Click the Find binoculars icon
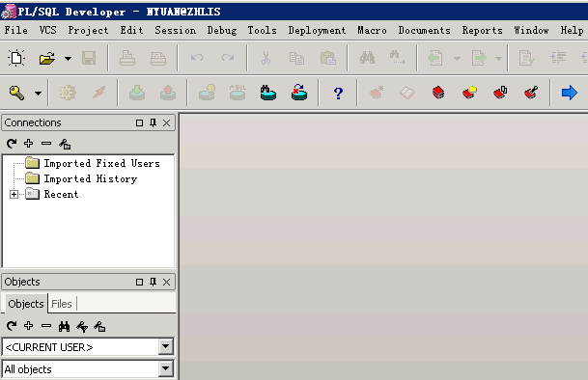This screenshot has height=380, width=588. [367, 57]
